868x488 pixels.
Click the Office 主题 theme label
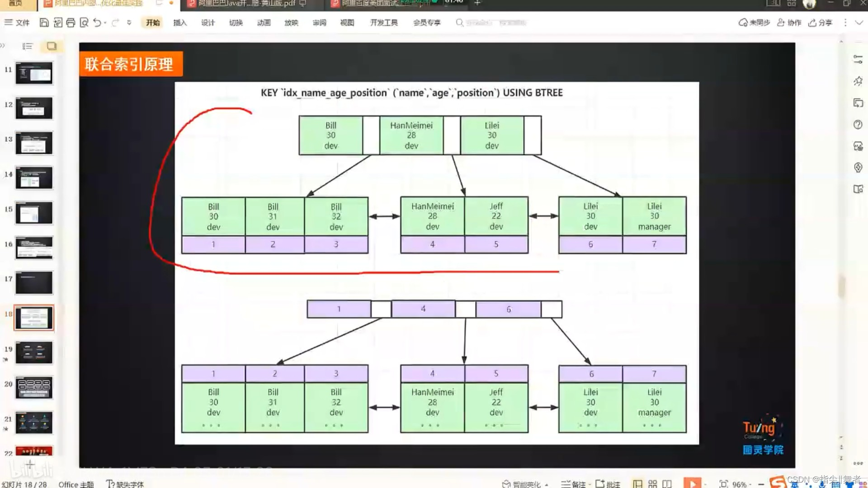click(76, 484)
